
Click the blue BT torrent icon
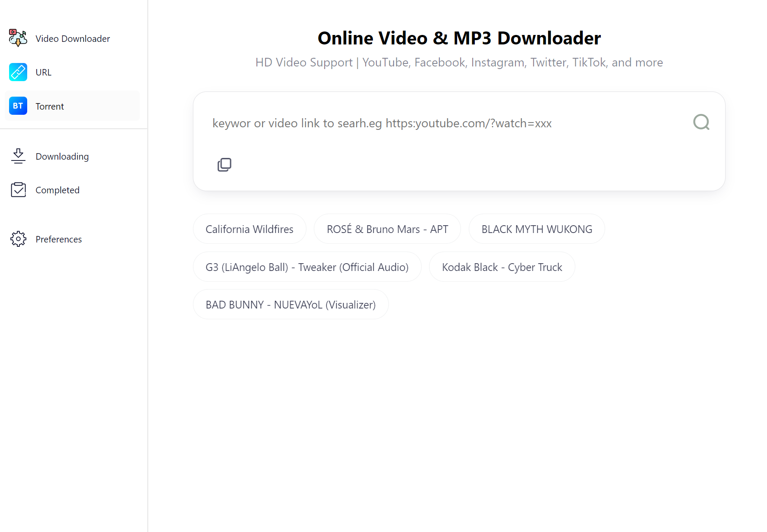tap(18, 106)
